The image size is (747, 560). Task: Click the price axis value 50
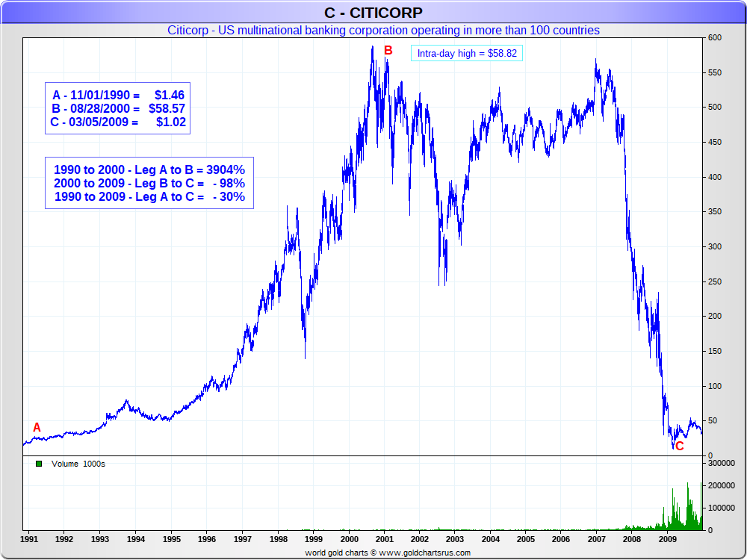713,420
